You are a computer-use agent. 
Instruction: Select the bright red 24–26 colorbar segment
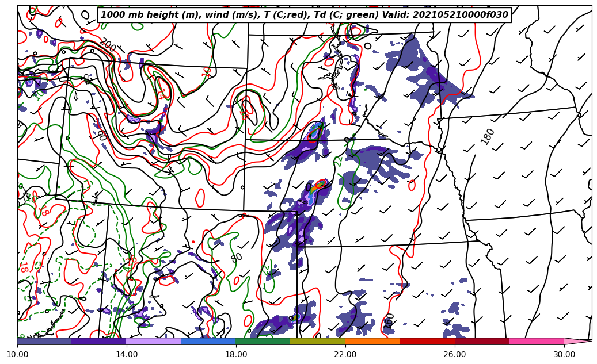point(428,341)
